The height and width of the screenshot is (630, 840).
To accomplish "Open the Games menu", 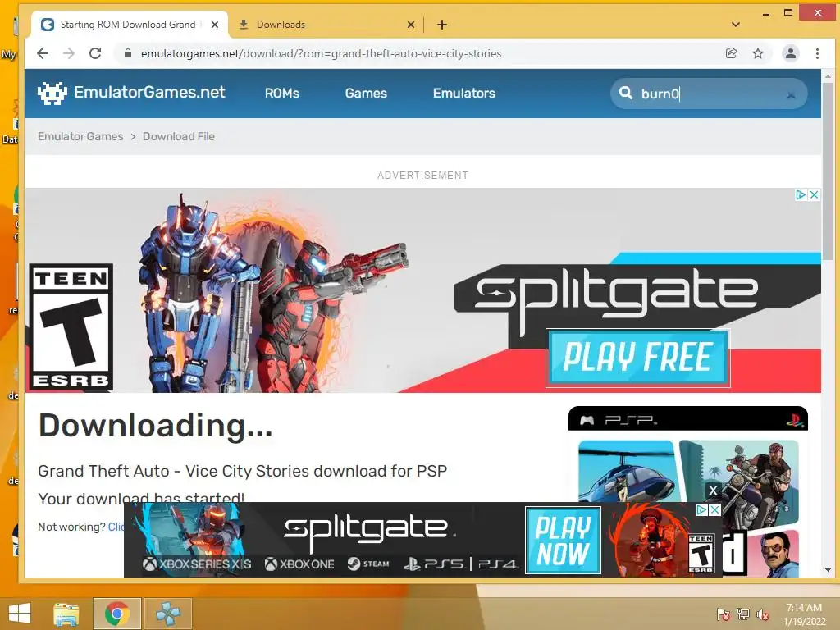I will click(x=366, y=94).
